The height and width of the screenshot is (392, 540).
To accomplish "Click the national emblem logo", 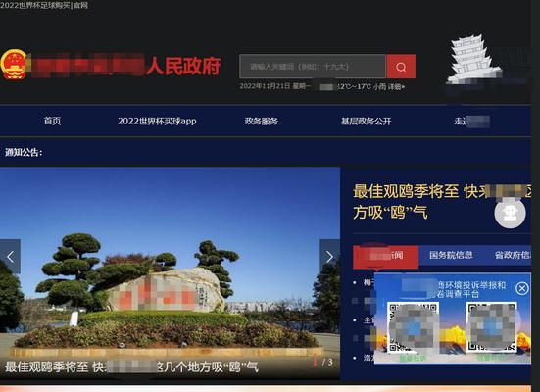I will pos(14,65).
